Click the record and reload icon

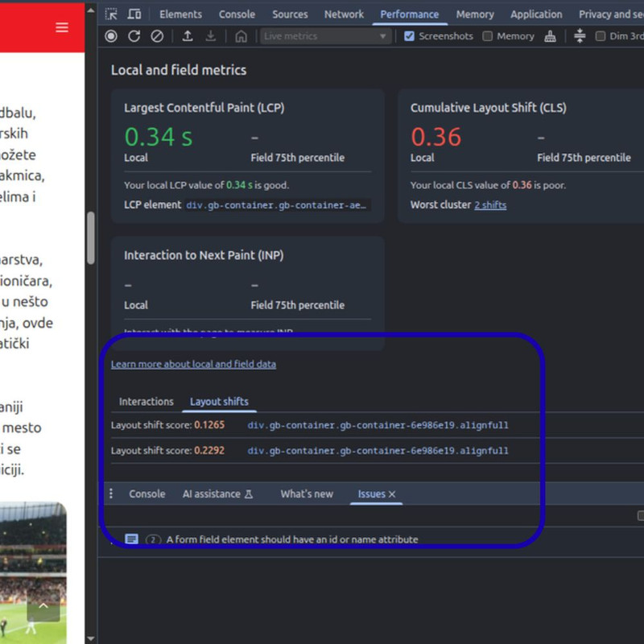tap(134, 36)
